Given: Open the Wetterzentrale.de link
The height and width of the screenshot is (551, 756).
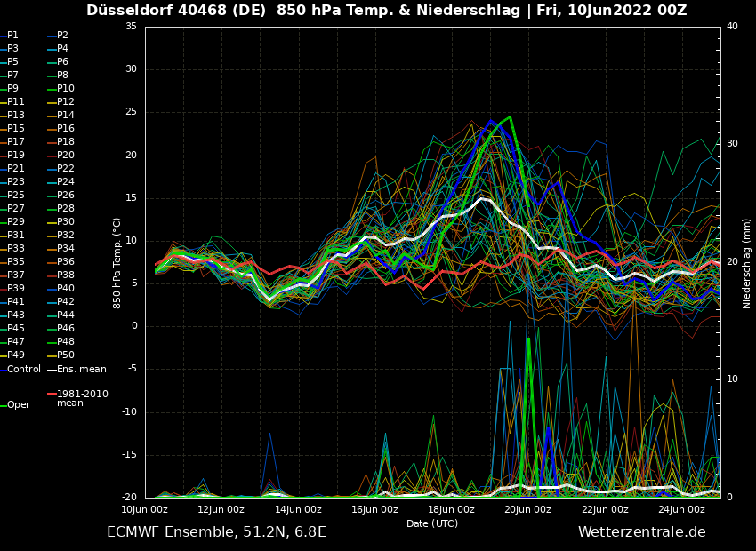Looking at the screenshot, I should (641, 531).
